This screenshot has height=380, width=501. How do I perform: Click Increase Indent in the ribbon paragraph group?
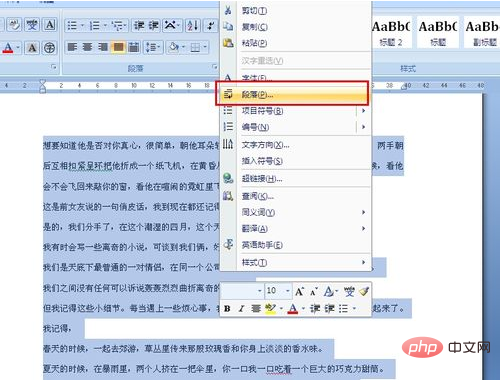153,25
